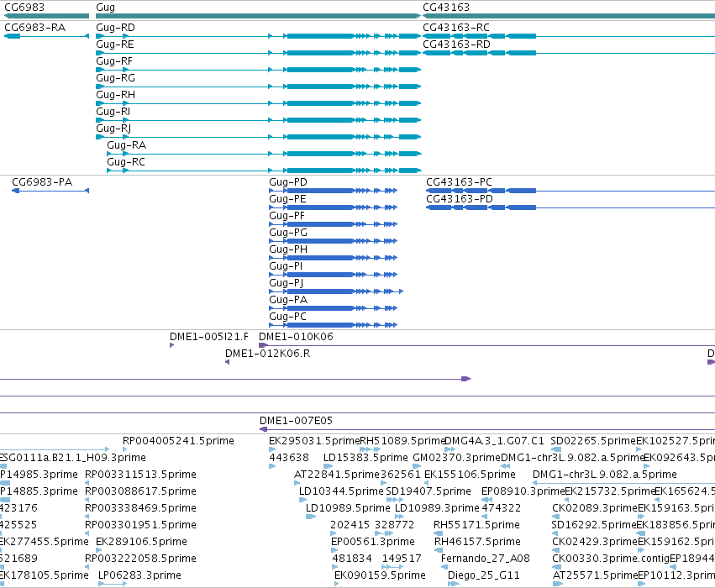Screen dimensions: 715x588
Task: Click the LD10989.5prime EST label
Action: [x=348, y=508]
